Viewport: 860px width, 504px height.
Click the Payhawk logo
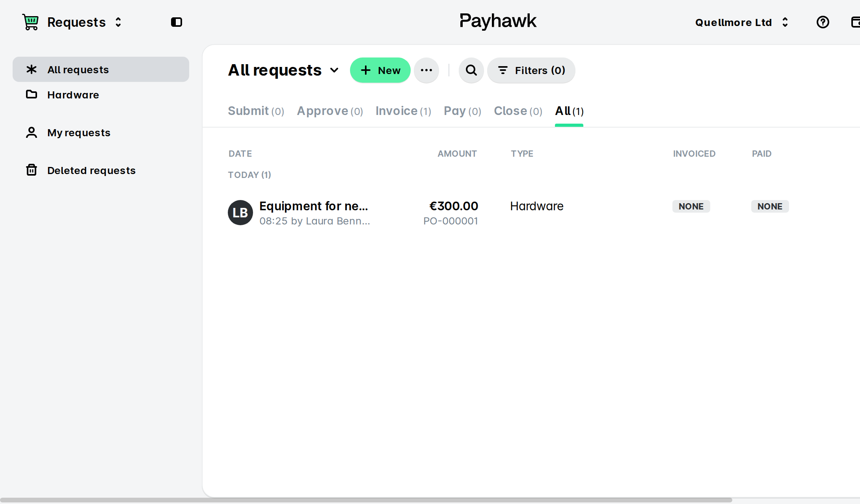point(498,21)
